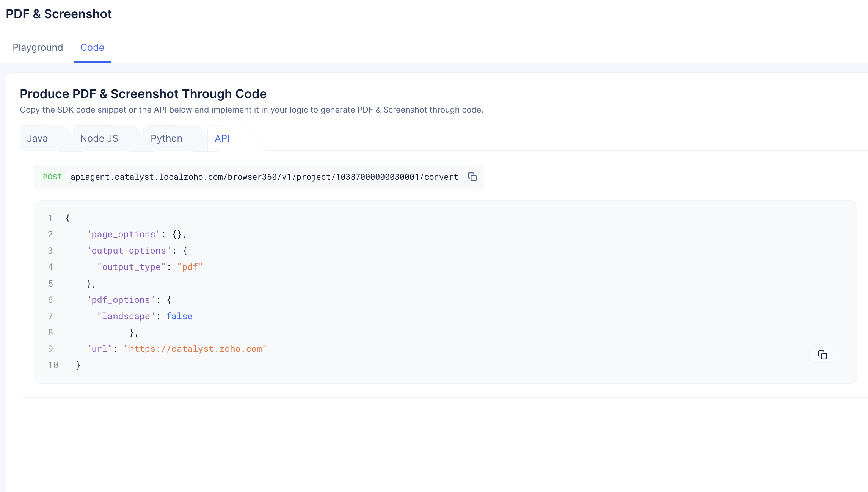Click the PDF & Screenshot page title
The image size is (868, 492).
(x=59, y=14)
